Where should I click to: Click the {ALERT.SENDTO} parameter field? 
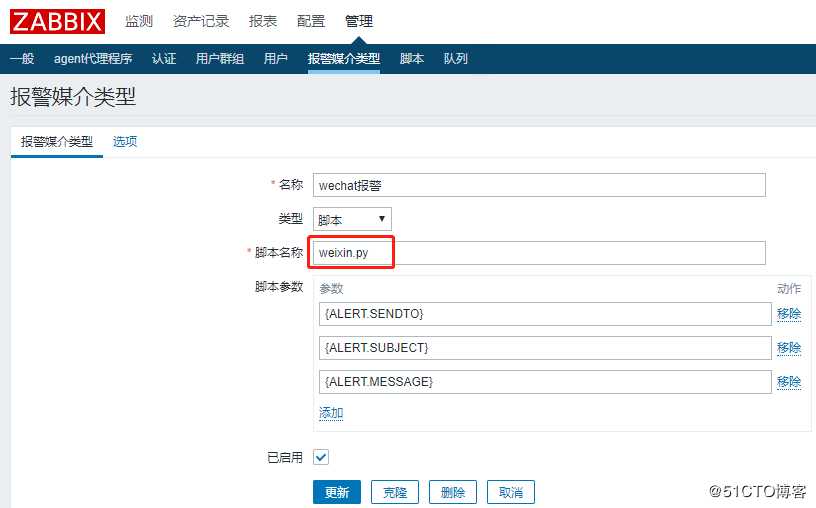pyautogui.click(x=545, y=314)
